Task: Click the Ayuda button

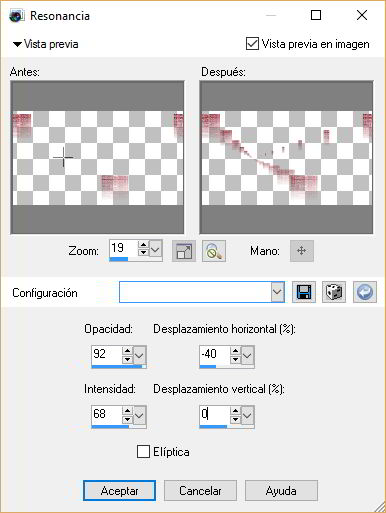Action: (281, 490)
